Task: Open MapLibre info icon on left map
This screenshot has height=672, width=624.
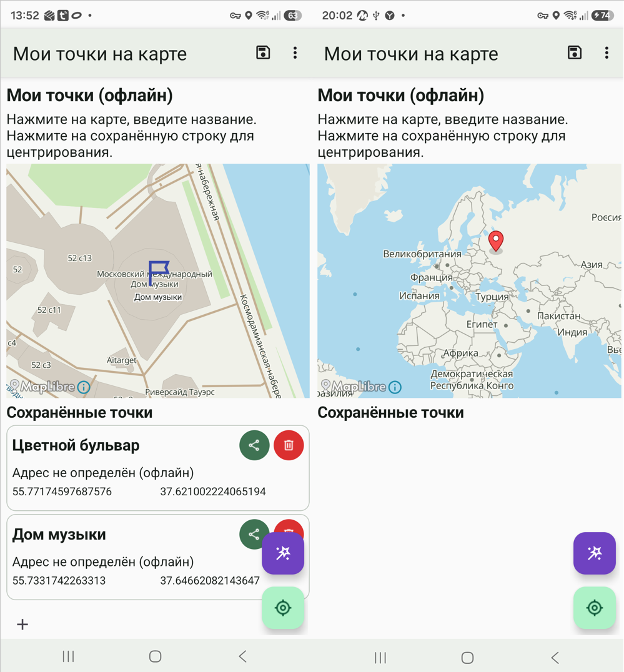Action: [x=84, y=387]
